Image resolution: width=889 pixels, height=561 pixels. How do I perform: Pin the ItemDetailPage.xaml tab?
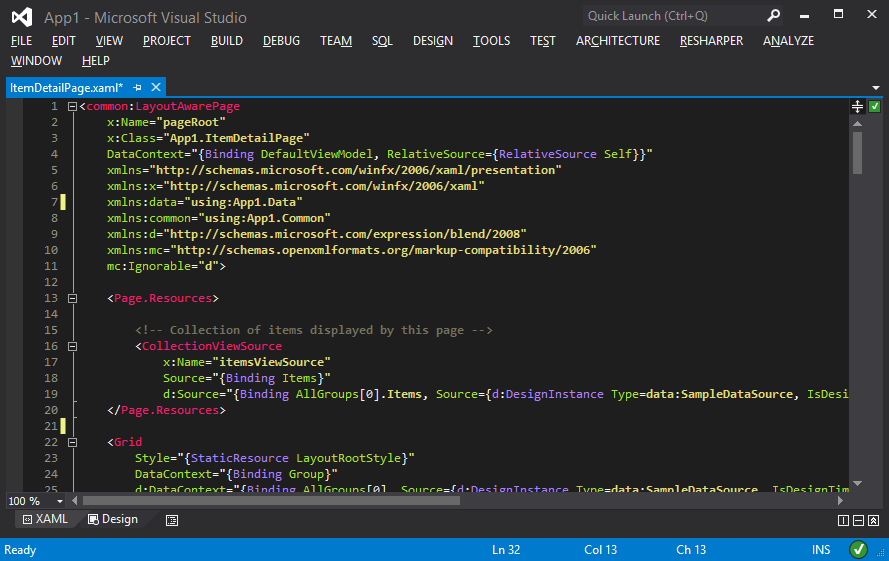pos(137,88)
